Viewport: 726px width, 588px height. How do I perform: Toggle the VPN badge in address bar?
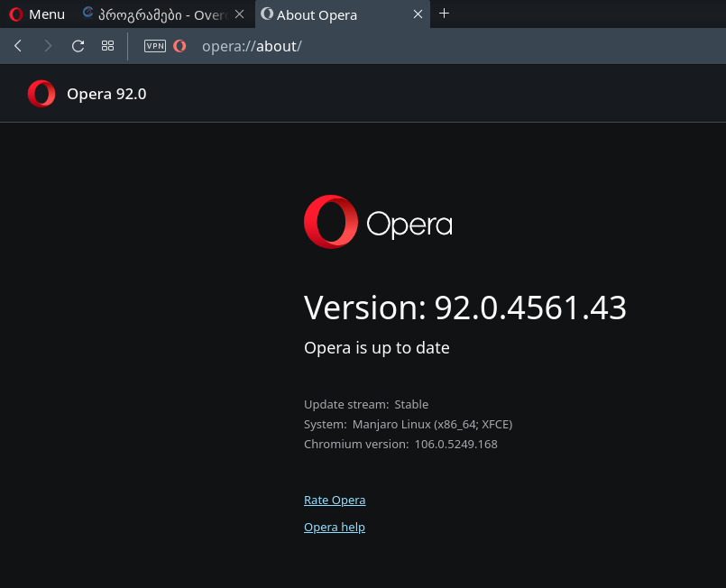pos(155,46)
